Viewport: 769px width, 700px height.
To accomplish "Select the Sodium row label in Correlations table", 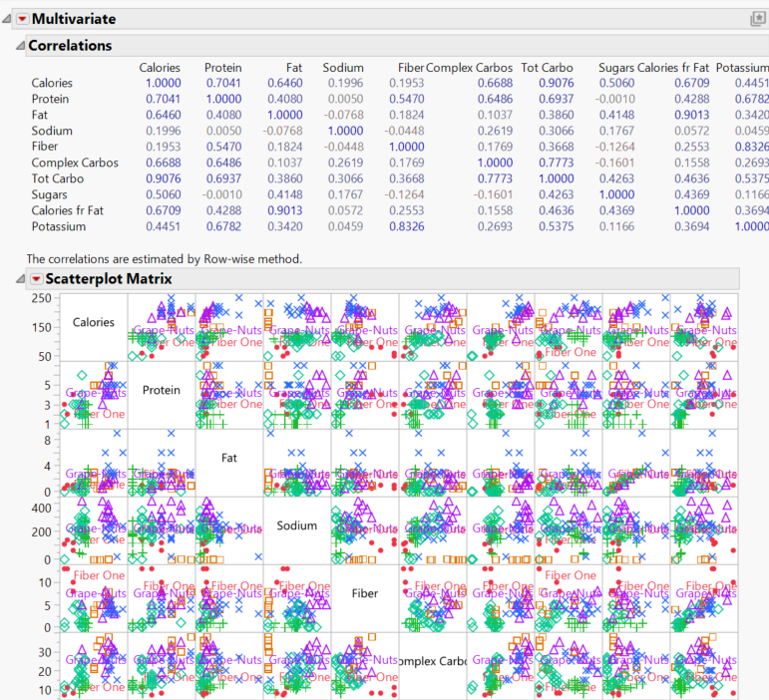I will 52,131.
